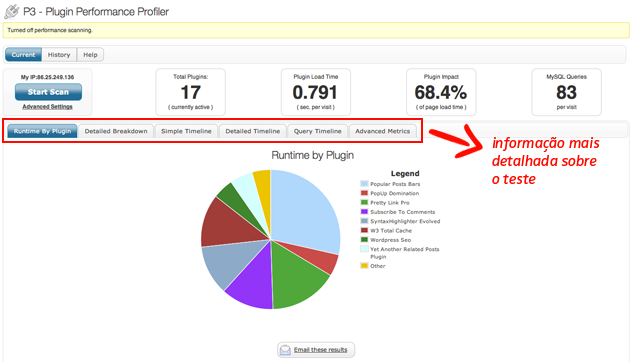Switch to the History tab
This screenshot has width=630, height=362.
pos(59,55)
